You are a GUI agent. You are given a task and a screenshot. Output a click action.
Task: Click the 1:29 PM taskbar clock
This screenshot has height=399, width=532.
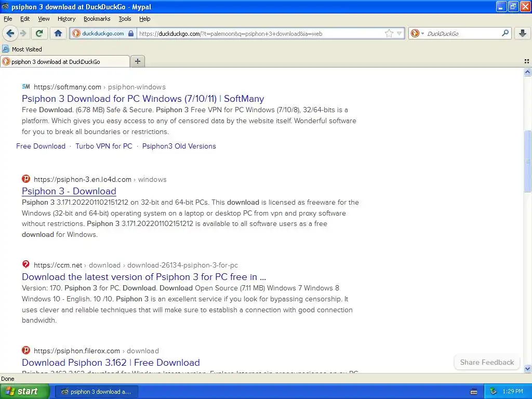(x=513, y=392)
